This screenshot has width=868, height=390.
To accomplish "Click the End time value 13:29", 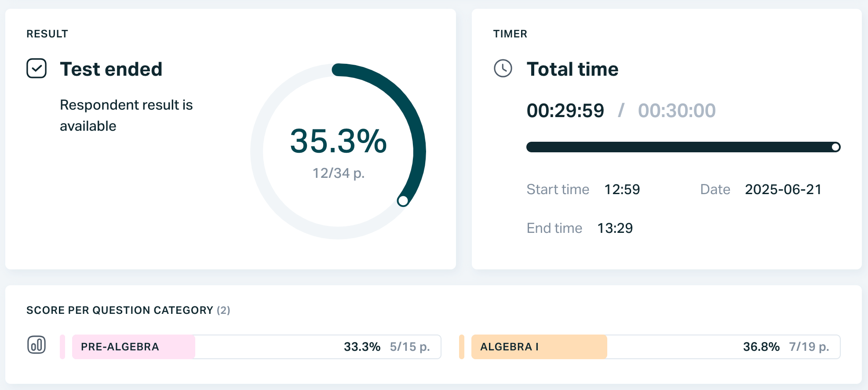I will [x=615, y=228].
